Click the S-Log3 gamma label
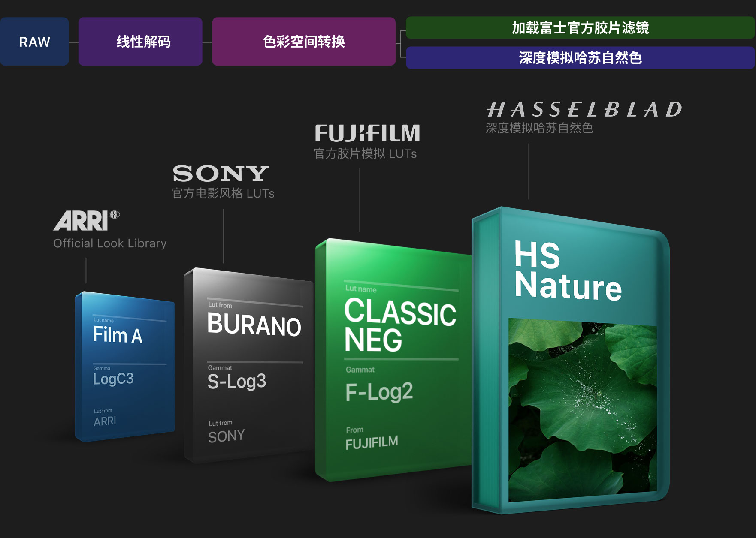The height and width of the screenshot is (538, 756). [237, 381]
